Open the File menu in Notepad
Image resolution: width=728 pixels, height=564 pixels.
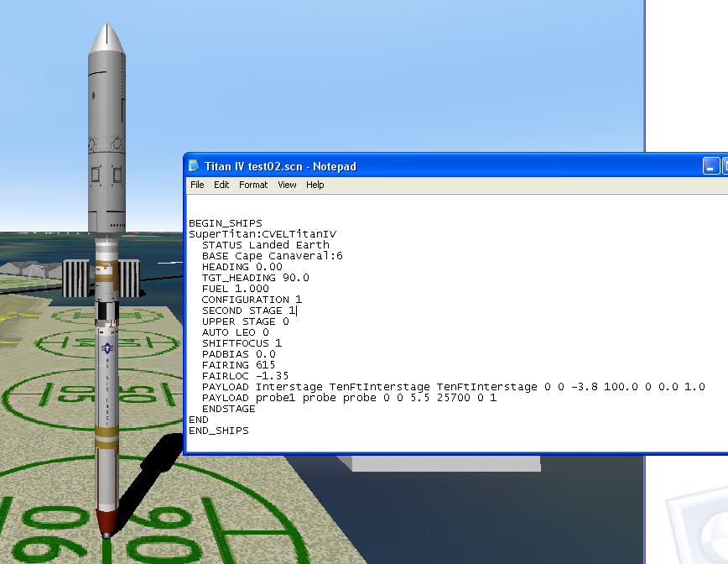click(x=197, y=185)
